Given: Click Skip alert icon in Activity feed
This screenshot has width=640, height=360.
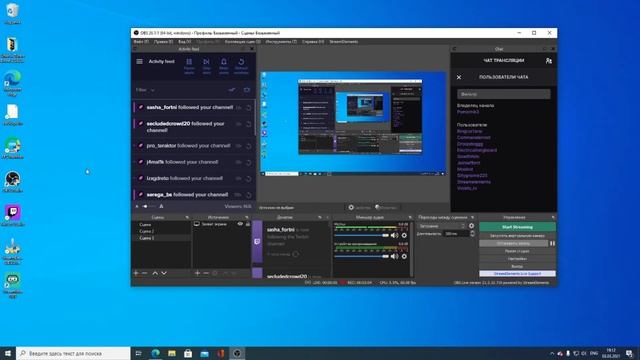Looking at the screenshot, I should point(207,62).
